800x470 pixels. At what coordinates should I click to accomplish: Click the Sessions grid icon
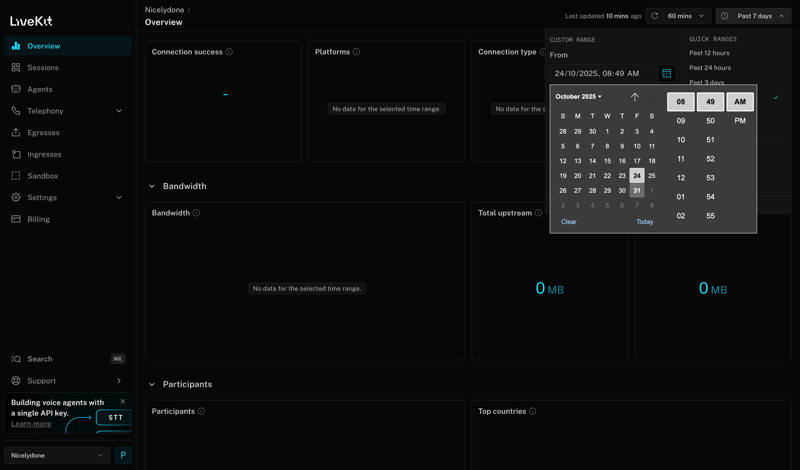tap(16, 67)
